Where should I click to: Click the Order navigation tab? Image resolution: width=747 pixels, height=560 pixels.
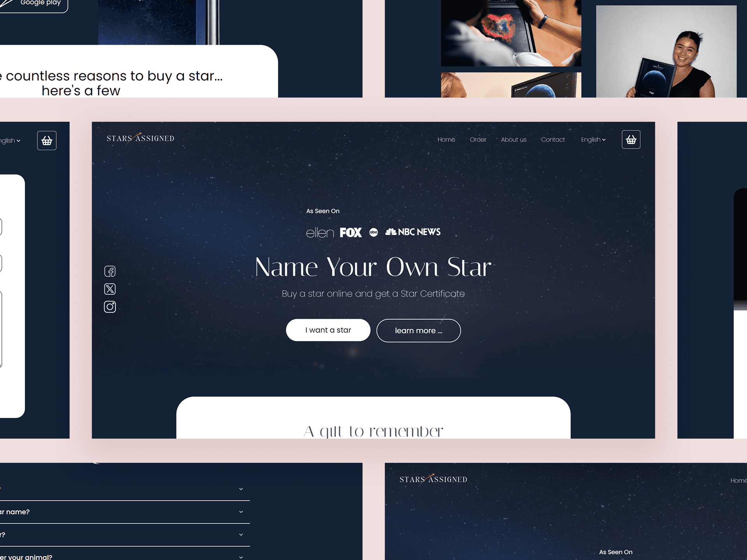(x=478, y=139)
